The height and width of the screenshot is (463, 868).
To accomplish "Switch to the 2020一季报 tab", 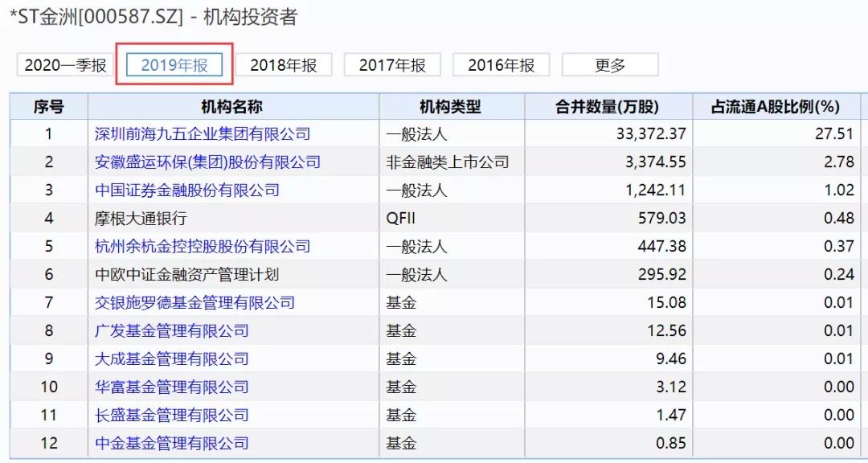I will click(x=65, y=65).
